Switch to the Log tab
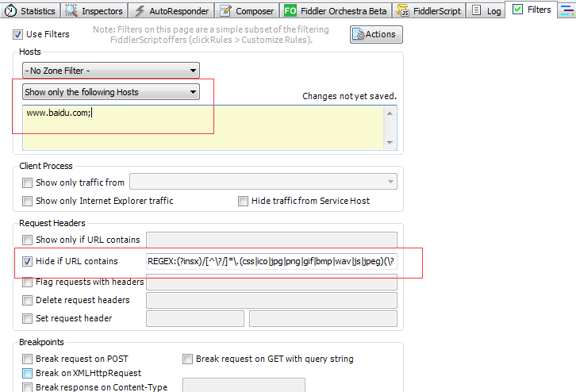This screenshot has height=392, width=576. (486, 10)
